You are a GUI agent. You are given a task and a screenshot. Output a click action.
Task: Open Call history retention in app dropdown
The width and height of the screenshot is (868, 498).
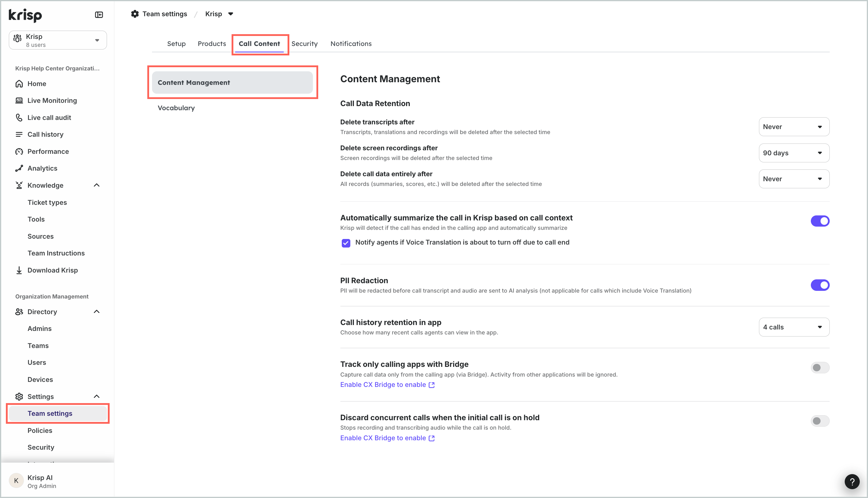794,327
